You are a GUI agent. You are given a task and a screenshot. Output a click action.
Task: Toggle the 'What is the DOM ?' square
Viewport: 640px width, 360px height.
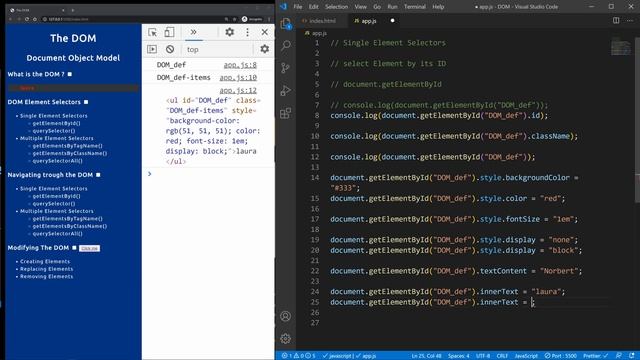70,74
